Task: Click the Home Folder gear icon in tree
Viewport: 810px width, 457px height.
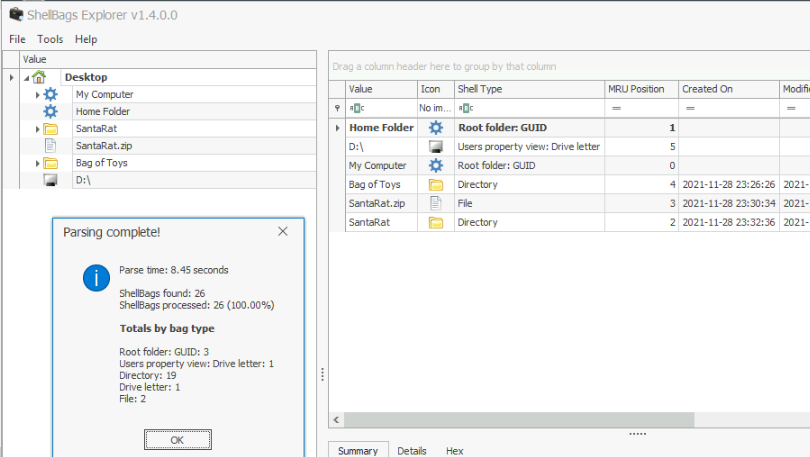Action: tap(51, 111)
